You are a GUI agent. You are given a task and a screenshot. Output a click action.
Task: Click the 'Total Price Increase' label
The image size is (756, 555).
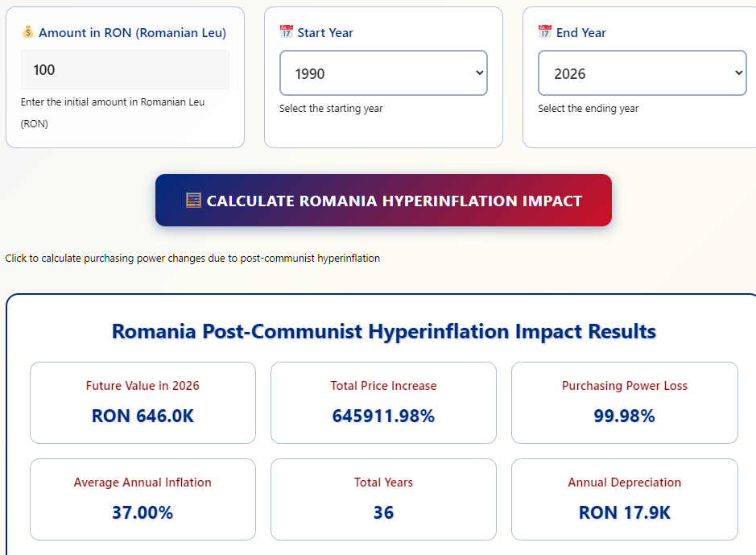point(383,386)
